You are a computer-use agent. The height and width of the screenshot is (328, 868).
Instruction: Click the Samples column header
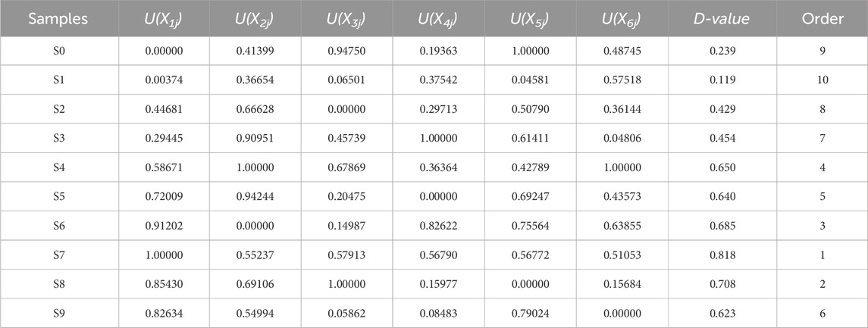pyautogui.click(x=59, y=18)
